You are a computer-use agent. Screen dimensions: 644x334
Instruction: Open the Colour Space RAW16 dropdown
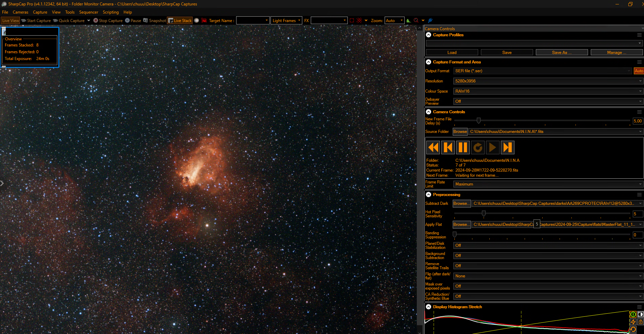[548, 91]
